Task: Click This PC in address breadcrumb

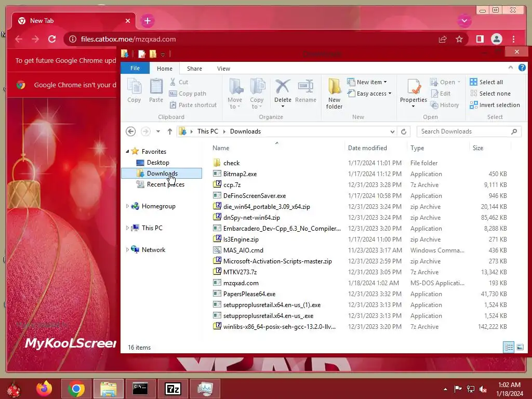Action: click(x=208, y=131)
